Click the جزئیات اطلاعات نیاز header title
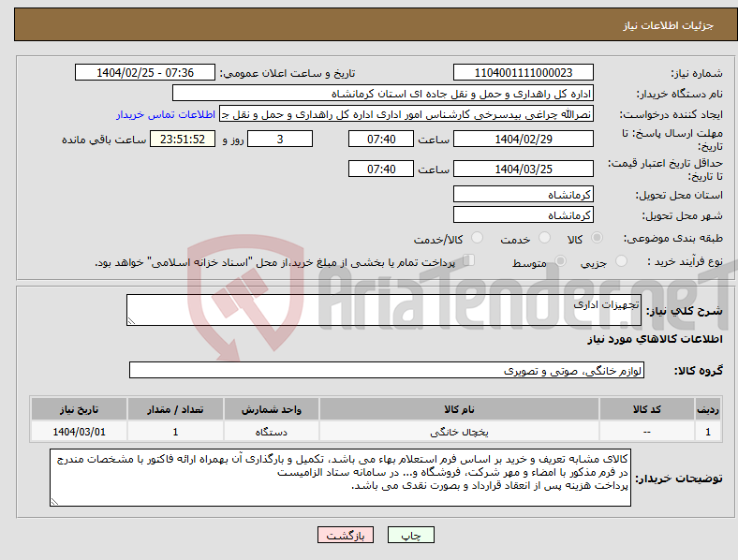The image size is (738, 560). click(669, 25)
